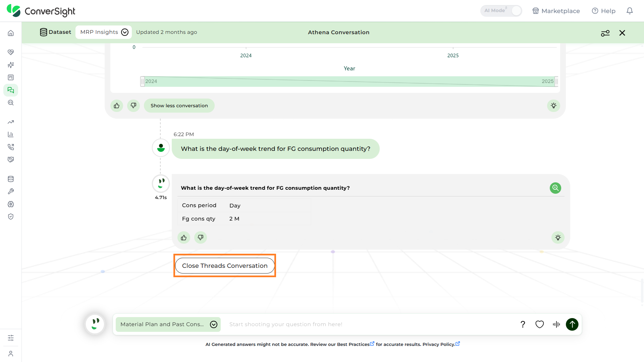Open the database sidebar icon
Viewport: 644px width, 362px height.
[x=11, y=179]
